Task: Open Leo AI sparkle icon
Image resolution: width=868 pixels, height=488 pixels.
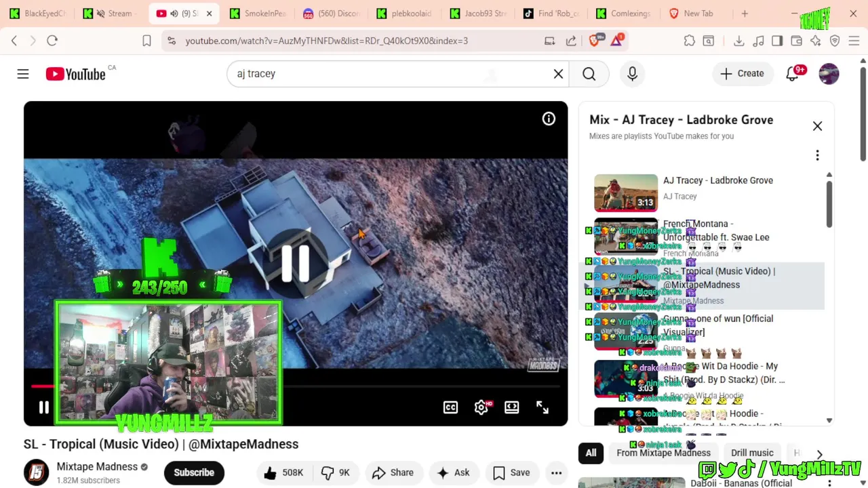Action: click(816, 41)
